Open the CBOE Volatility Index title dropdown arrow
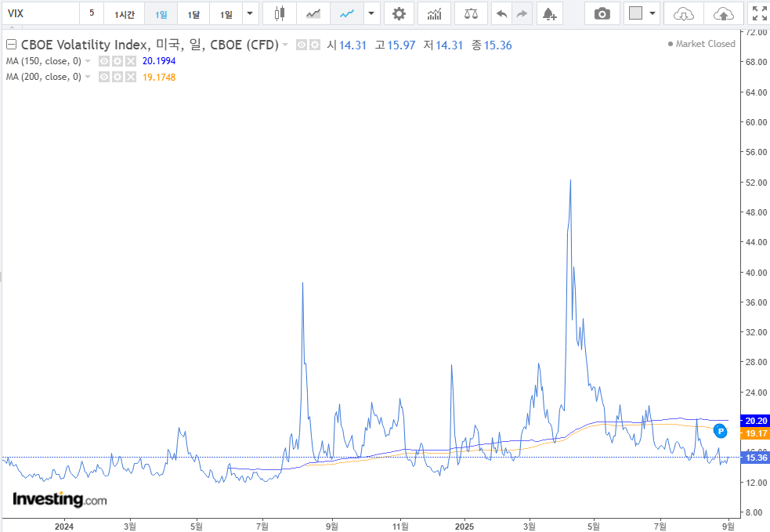This screenshot has height=532, width=770. (285, 45)
